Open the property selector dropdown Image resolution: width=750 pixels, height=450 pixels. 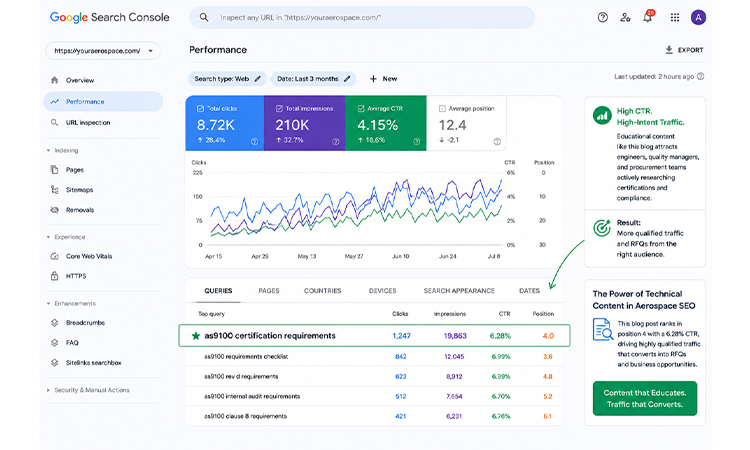click(103, 51)
